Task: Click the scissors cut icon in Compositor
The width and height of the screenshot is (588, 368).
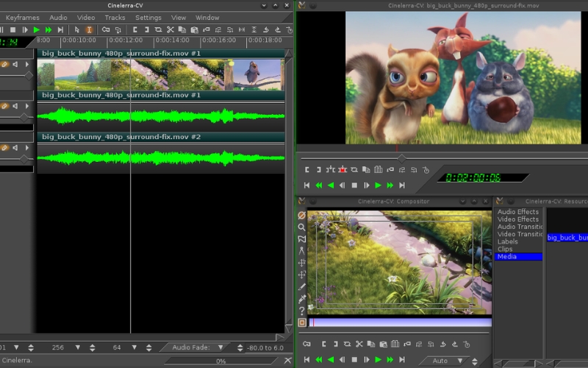Action: pyautogui.click(x=359, y=344)
